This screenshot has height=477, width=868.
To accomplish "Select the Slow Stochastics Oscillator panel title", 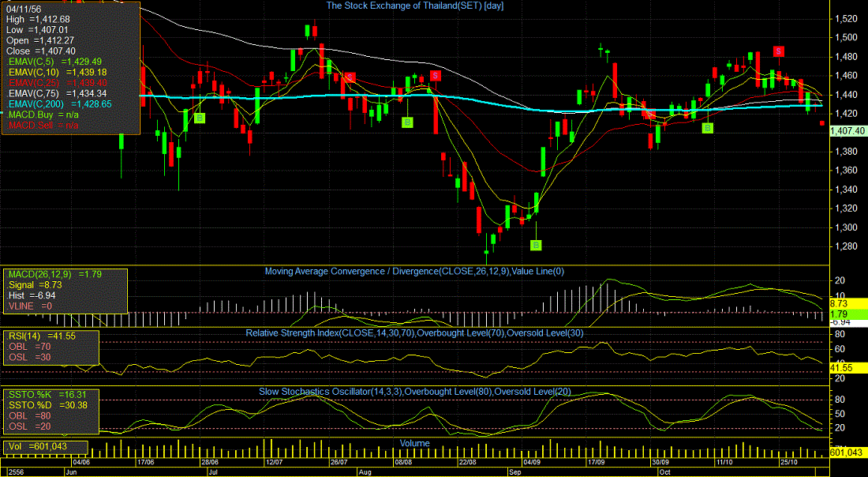I will coord(414,392).
